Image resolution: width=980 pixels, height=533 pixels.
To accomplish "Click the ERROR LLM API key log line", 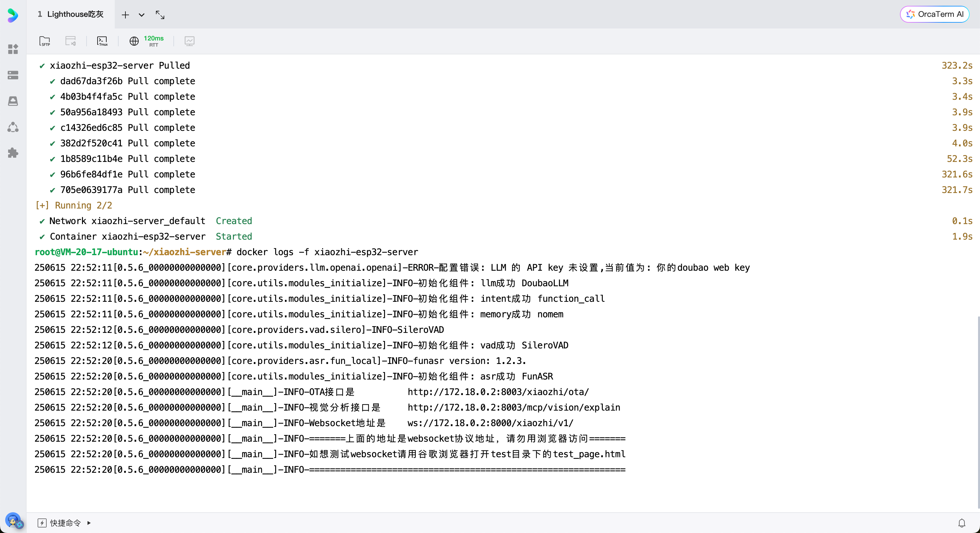I will pos(392,268).
